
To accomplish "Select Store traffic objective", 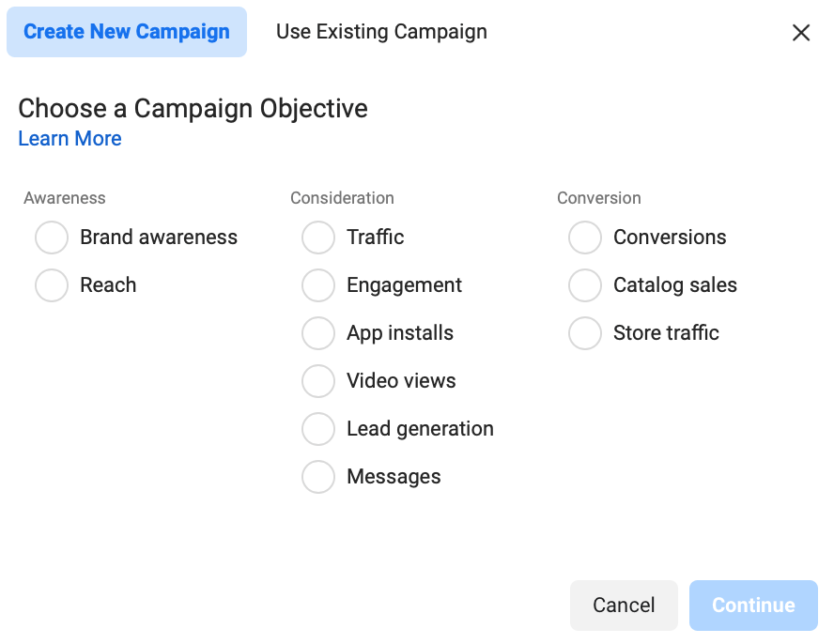I will [x=585, y=333].
